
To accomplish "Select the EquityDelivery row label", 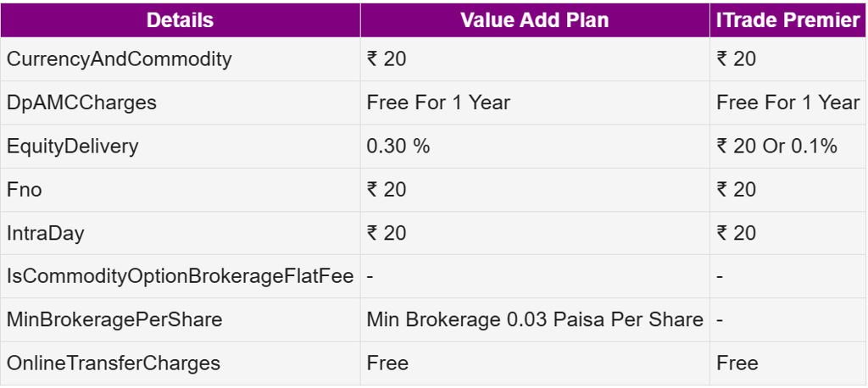I will (x=72, y=146).
